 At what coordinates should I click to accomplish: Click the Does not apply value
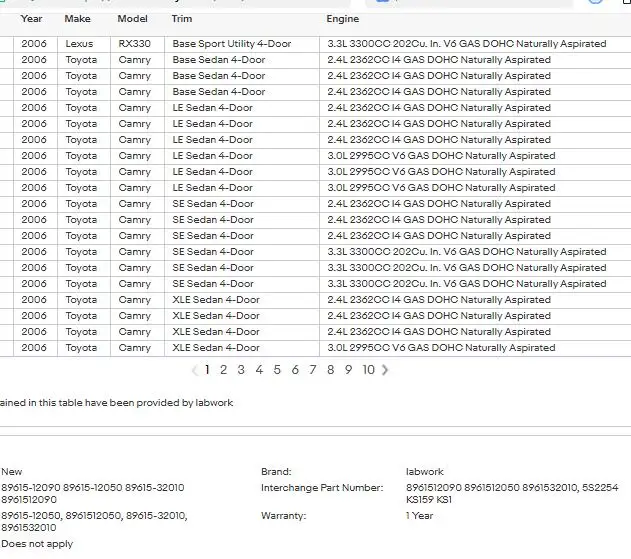37,544
